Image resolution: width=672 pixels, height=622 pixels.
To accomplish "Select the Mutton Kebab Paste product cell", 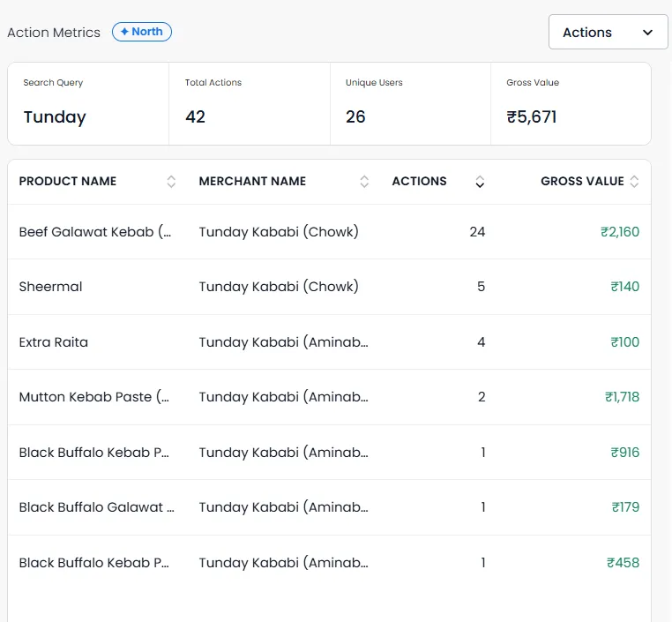I will [93, 397].
